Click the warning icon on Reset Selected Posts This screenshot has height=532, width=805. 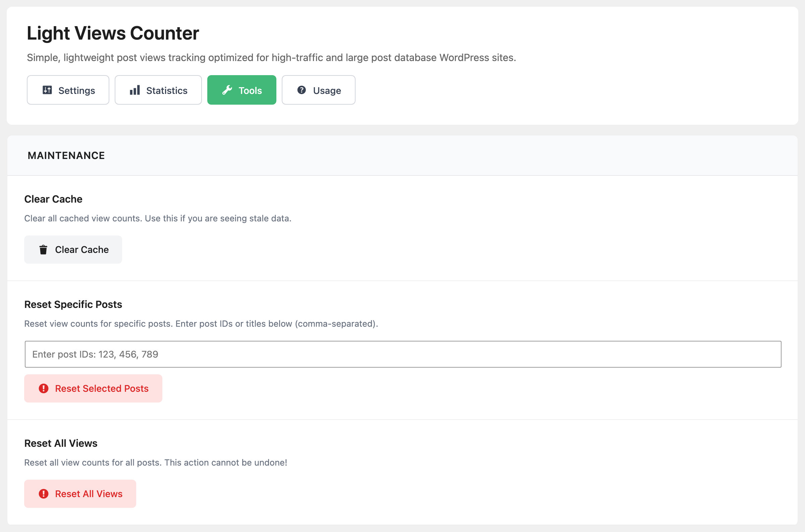pyautogui.click(x=43, y=388)
